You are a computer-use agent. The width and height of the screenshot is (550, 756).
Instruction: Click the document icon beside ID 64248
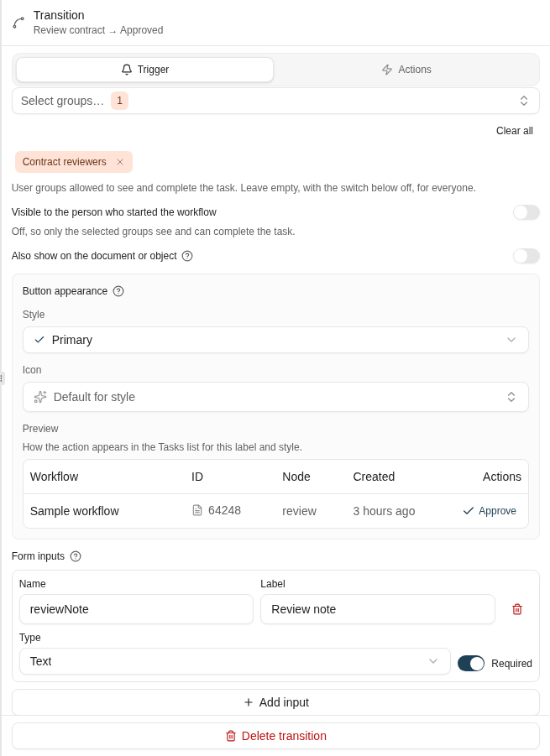(x=197, y=510)
